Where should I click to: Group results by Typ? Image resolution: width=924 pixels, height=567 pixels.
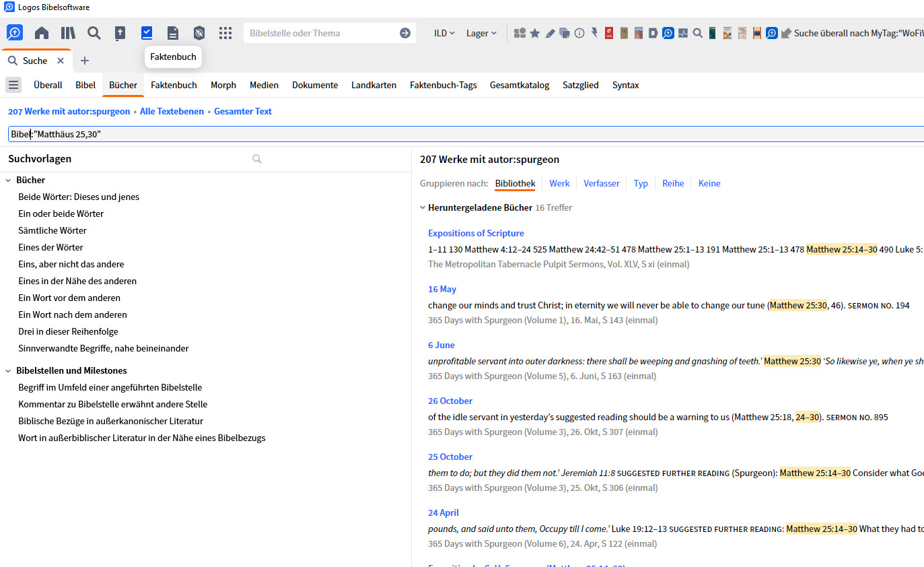[641, 183]
